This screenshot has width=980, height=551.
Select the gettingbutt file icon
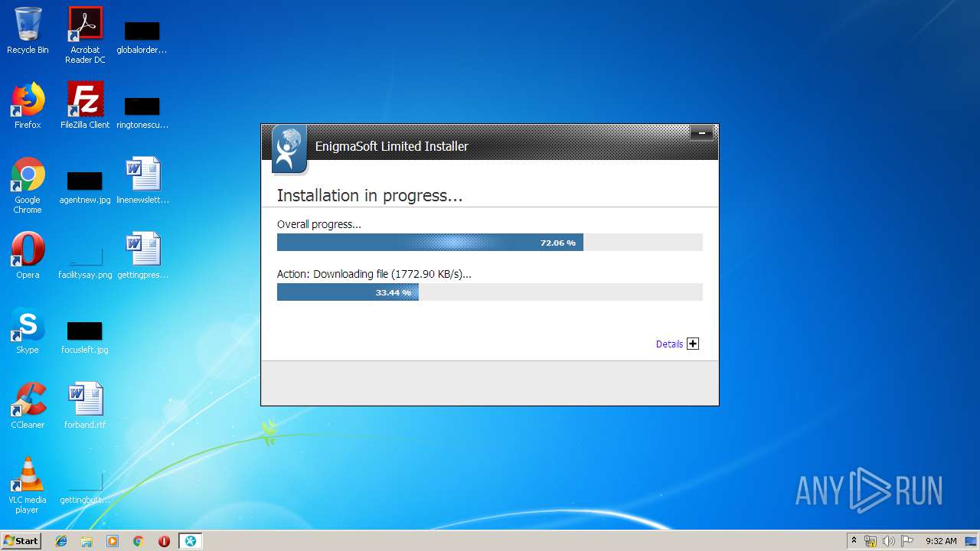tap(85, 487)
